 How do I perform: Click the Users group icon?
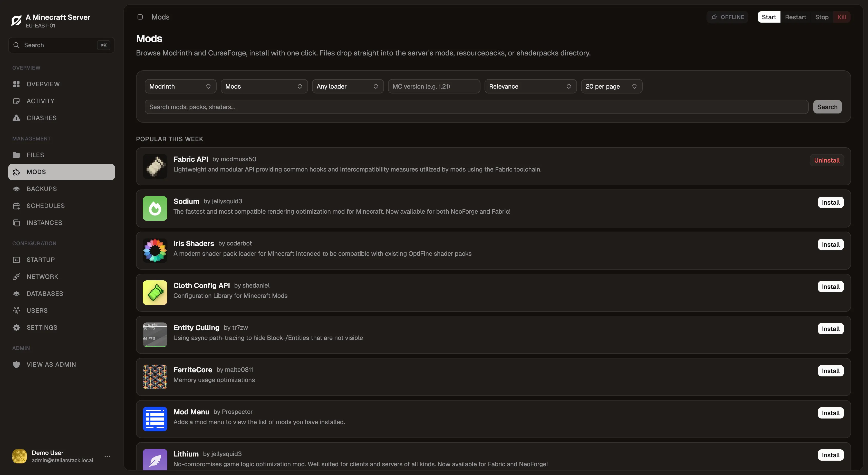[x=16, y=310]
